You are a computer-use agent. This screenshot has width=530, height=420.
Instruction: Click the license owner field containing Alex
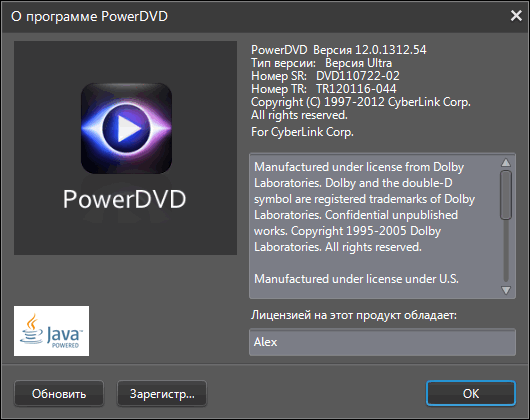coord(382,342)
